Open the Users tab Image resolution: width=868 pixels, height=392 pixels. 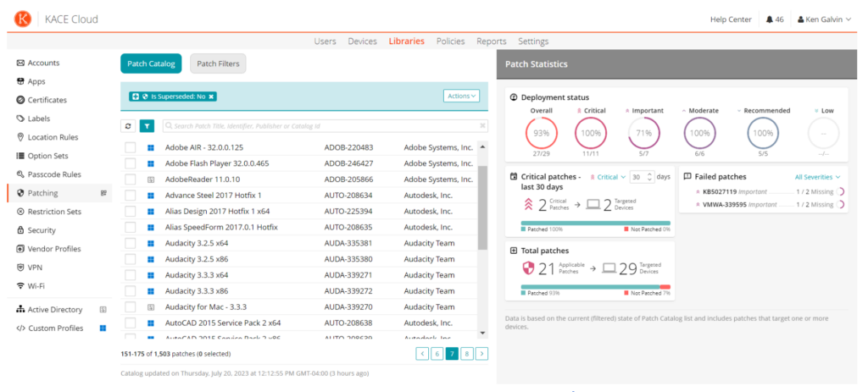(325, 41)
